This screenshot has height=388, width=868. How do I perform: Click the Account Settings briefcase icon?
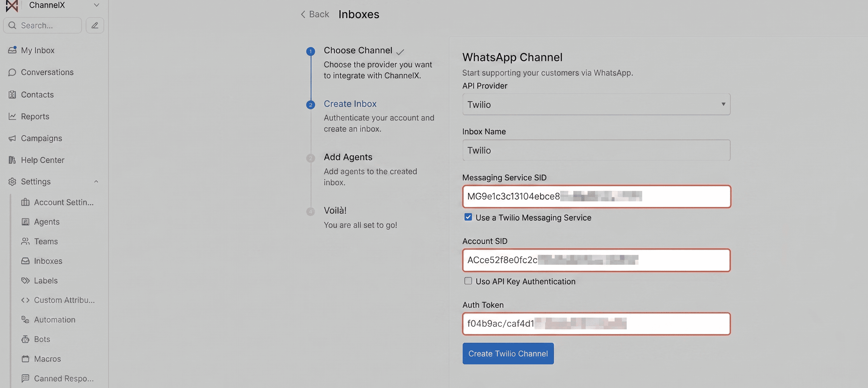pyautogui.click(x=25, y=202)
